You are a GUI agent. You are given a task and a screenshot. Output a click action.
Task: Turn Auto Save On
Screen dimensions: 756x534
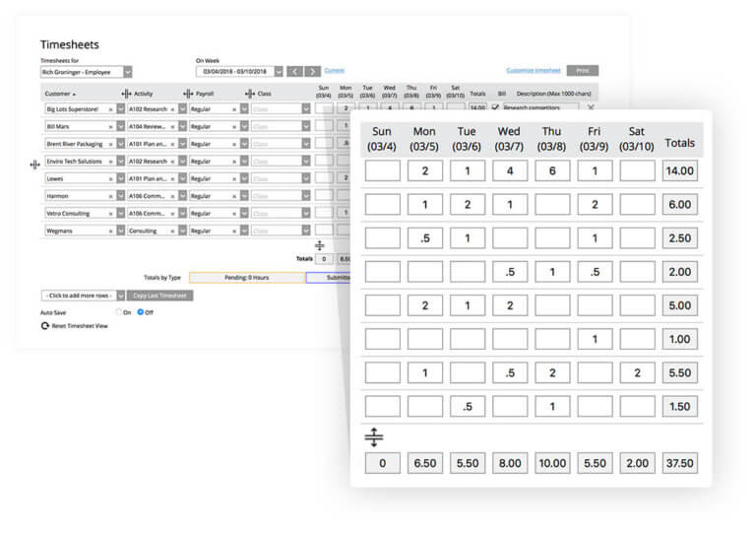point(118,312)
